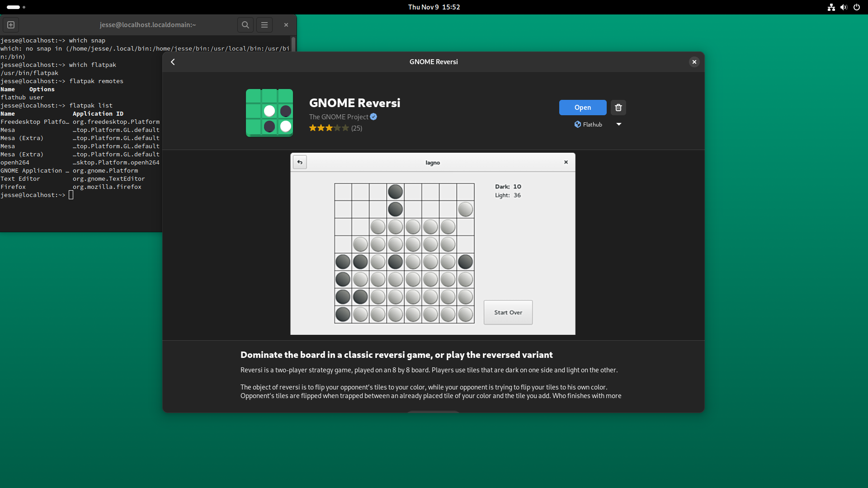Click the volume icon in the top bar
Image resolution: width=868 pixels, height=488 pixels.
844,7
